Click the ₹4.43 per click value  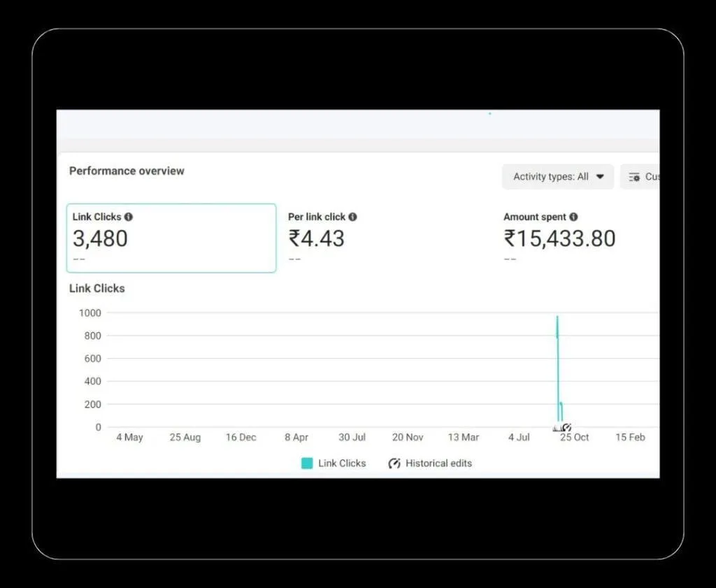(317, 238)
